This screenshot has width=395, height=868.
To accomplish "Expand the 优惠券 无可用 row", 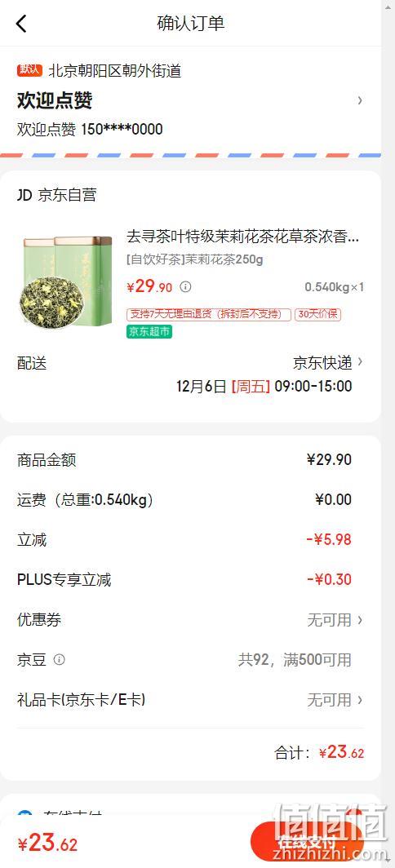I will 191,619.
